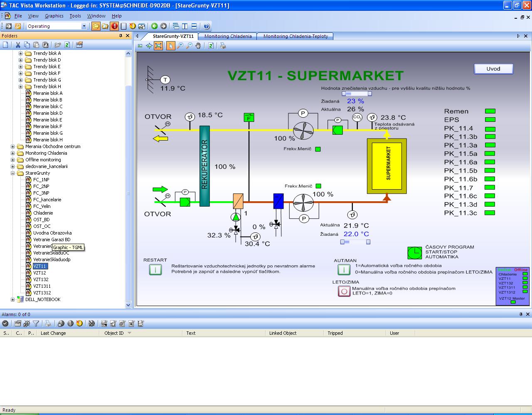
Task: Tile windows vertically via toolbar icon
Action: pyautogui.click(x=185, y=26)
